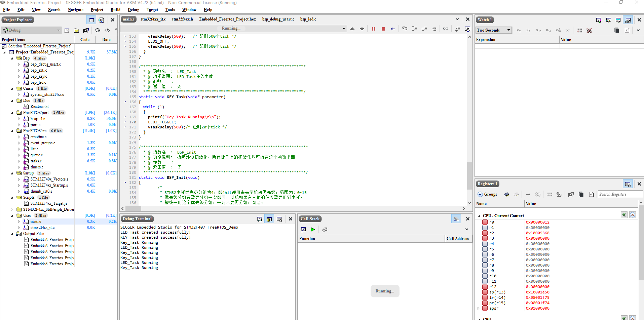Image resolution: width=644 pixels, height=320 pixels.
Task: Select heap_4.c in the project tree
Action: 38,119
